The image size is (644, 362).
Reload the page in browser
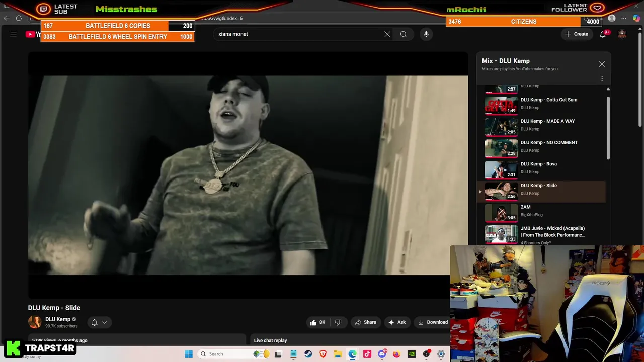click(19, 18)
